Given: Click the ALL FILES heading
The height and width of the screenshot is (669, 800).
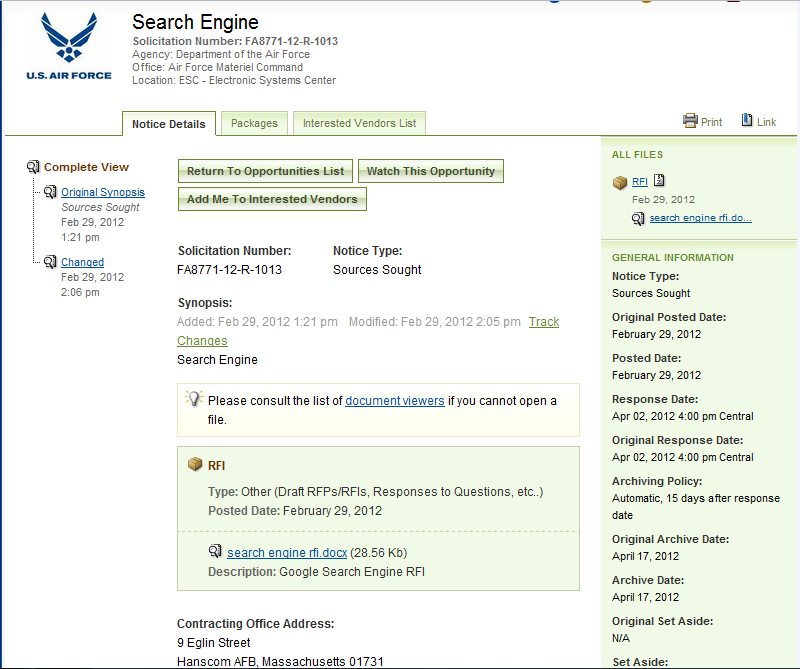Looking at the screenshot, I should coord(637,155).
